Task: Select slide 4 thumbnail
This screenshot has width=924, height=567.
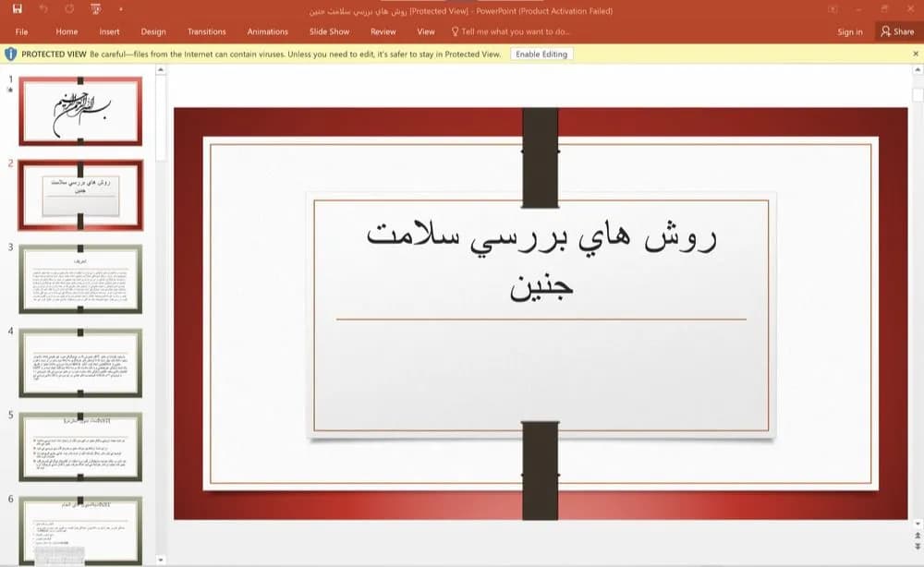Action: click(x=80, y=363)
